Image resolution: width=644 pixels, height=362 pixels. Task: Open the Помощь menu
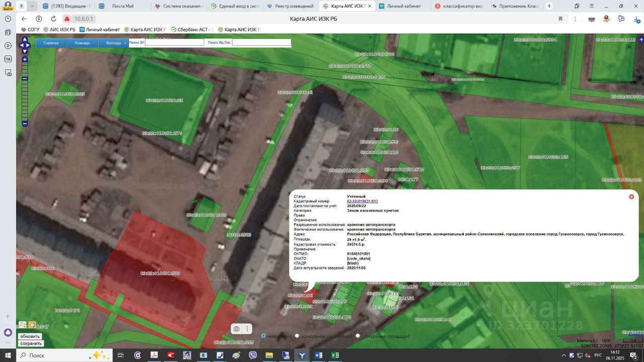point(82,43)
